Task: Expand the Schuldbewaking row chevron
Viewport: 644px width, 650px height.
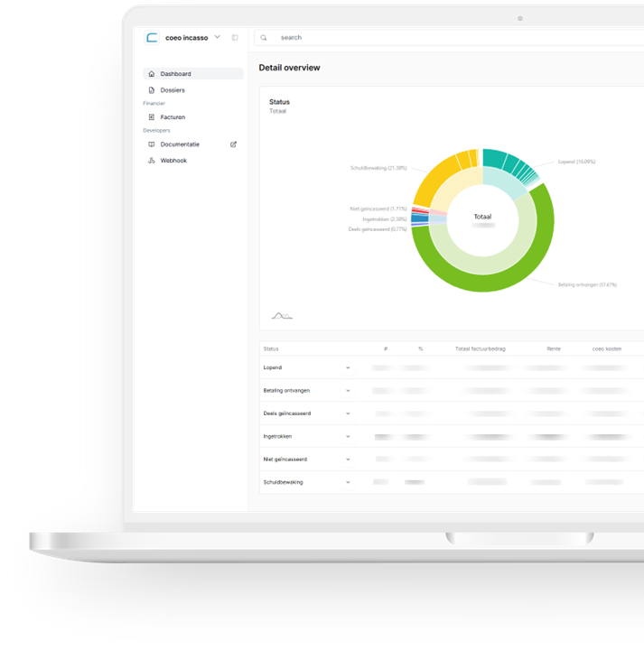Action: [348, 482]
